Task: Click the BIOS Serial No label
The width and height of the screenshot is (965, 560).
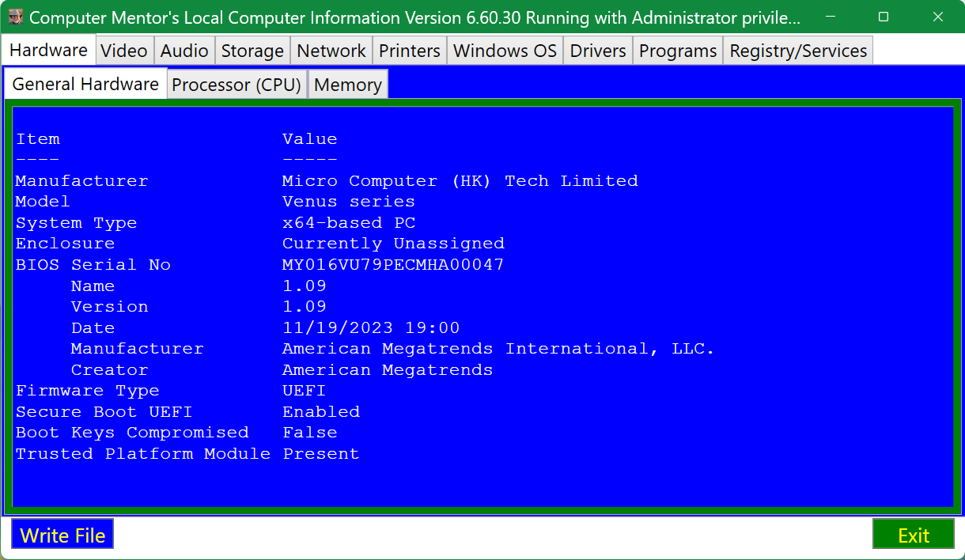Action: click(93, 265)
